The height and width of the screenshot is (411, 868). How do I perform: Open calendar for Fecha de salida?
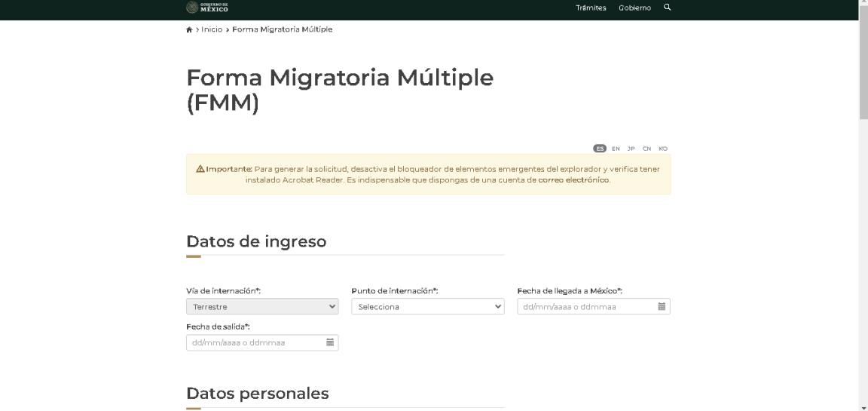tap(330, 343)
